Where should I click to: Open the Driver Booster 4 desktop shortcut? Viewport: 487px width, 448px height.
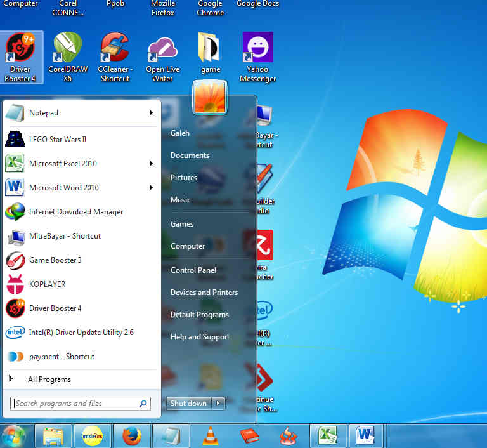tap(20, 58)
